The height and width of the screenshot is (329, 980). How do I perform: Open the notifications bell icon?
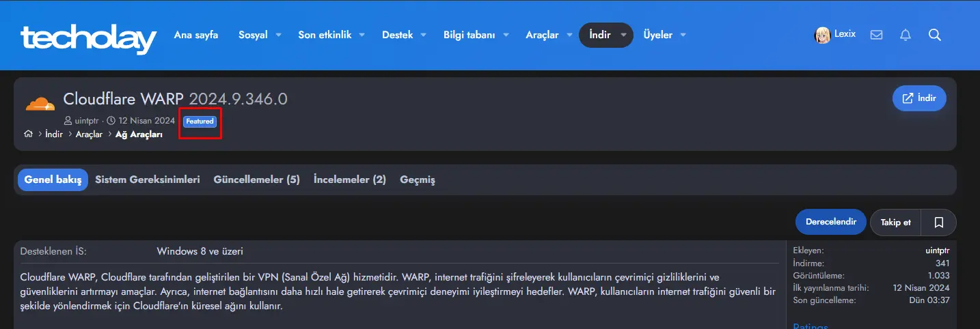pyautogui.click(x=906, y=35)
